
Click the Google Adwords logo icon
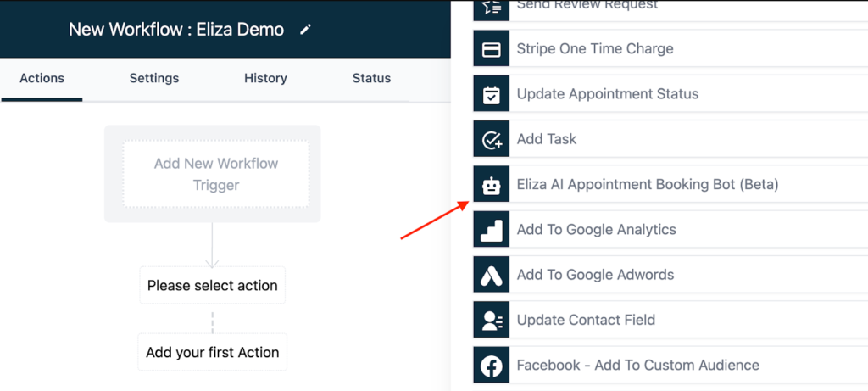tap(492, 275)
